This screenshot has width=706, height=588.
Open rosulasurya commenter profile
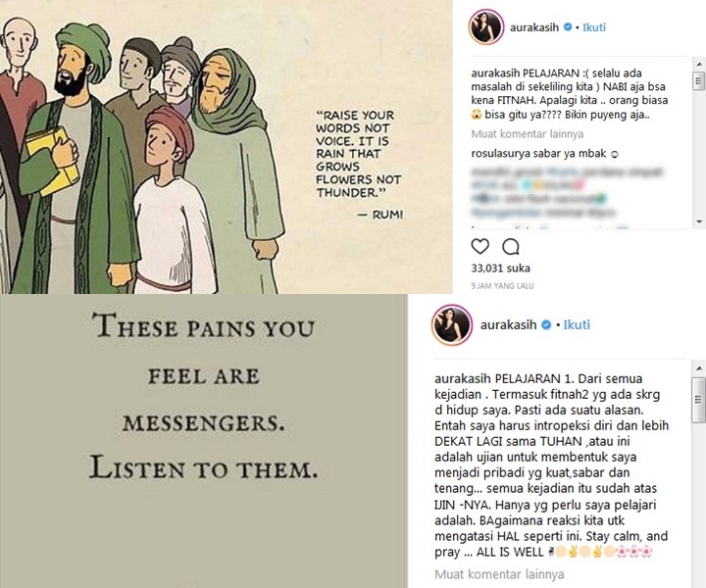pyautogui.click(x=501, y=154)
